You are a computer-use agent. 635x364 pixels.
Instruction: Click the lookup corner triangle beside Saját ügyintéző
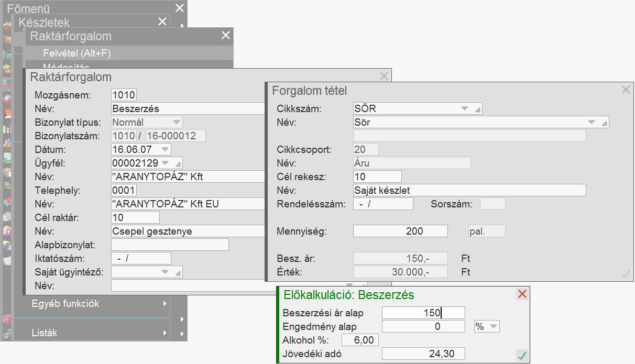[177, 273]
